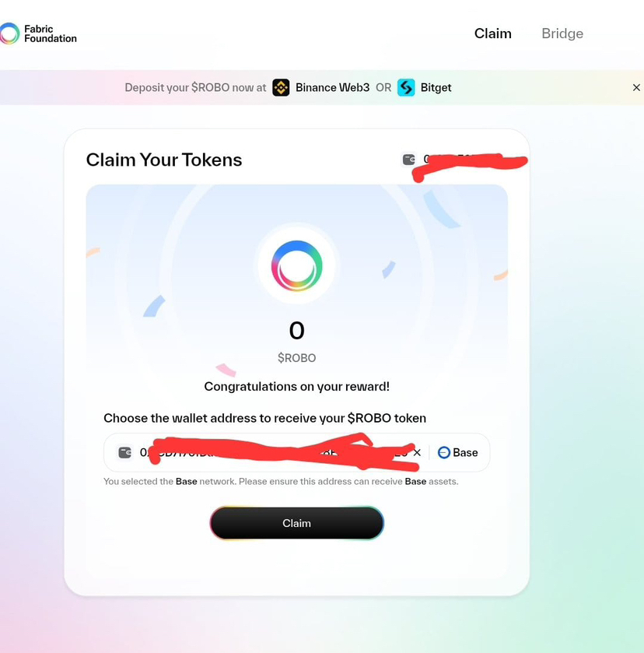Click the Binance Web3 icon

[x=281, y=87]
